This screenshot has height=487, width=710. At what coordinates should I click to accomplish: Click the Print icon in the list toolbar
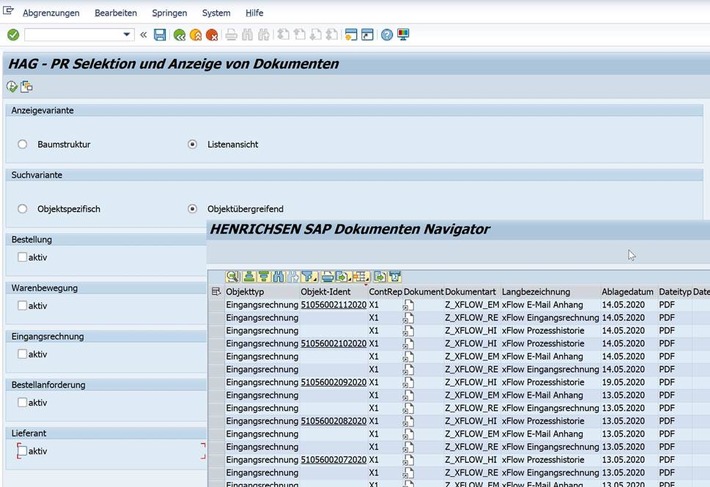click(x=327, y=277)
